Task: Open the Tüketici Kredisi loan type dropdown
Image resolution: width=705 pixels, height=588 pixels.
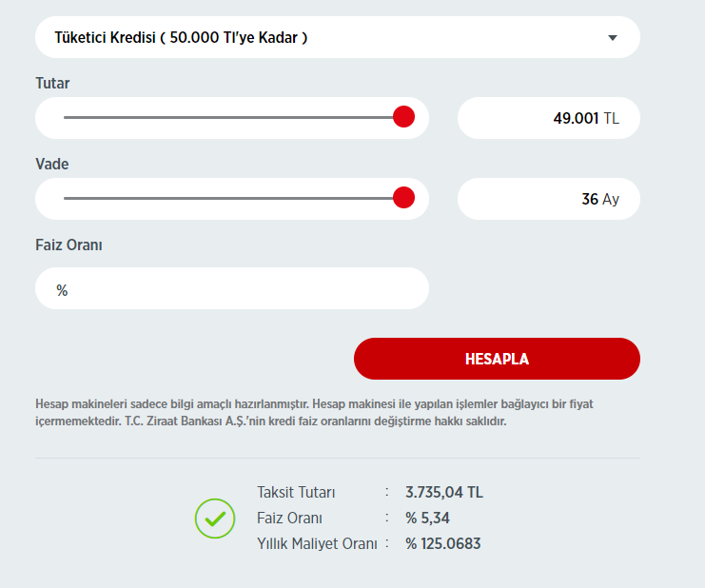Action: point(323,38)
